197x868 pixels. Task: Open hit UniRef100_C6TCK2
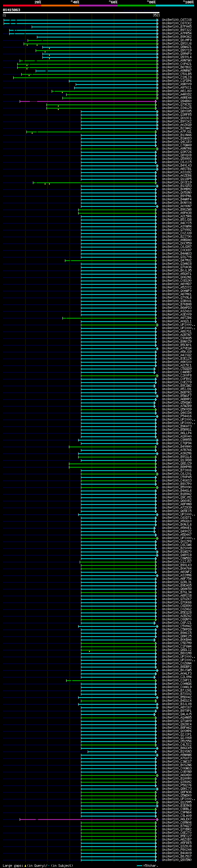coord(176,23)
